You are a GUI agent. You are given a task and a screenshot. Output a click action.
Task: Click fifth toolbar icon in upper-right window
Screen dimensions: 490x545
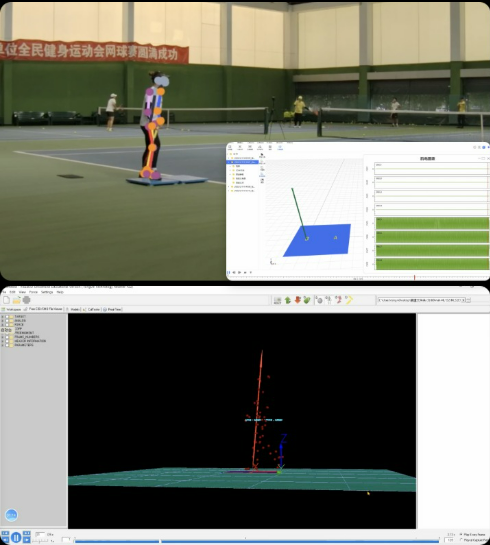270,147
